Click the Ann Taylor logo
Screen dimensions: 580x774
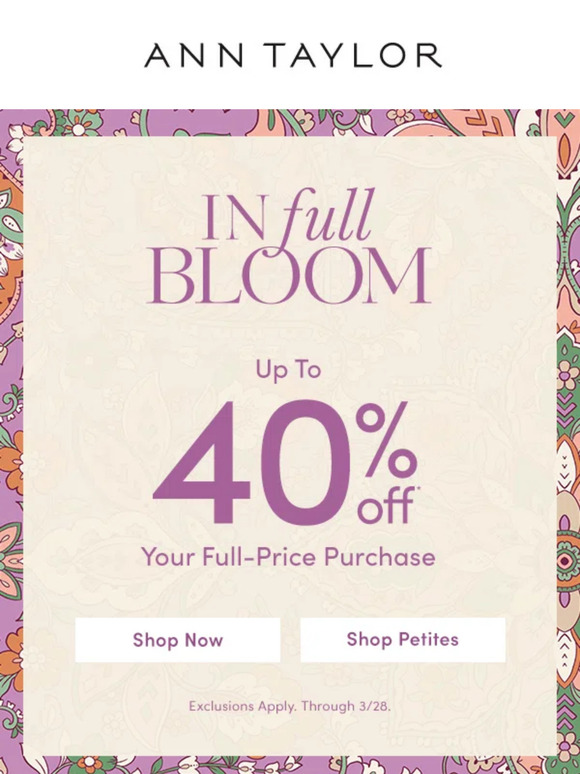[x=293, y=55]
